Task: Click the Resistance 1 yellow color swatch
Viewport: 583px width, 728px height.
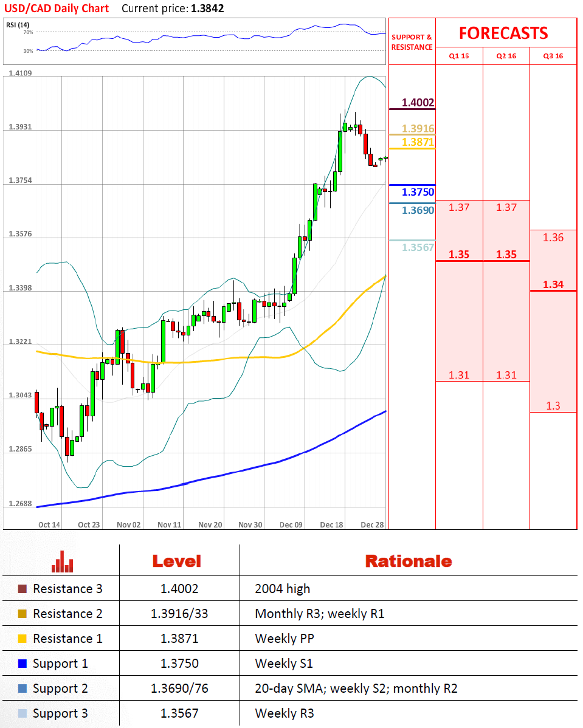Action: pos(22,639)
